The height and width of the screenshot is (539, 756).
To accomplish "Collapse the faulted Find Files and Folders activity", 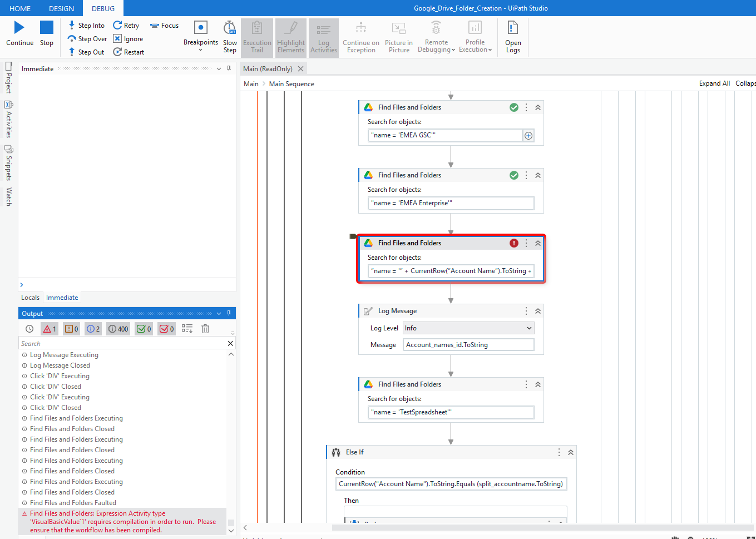I will [538, 243].
